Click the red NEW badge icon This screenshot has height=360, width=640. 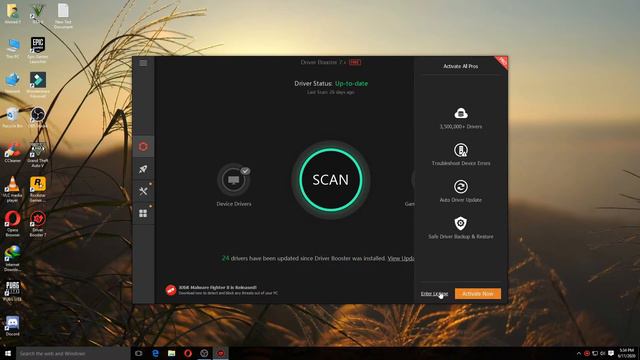pos(171,290)
